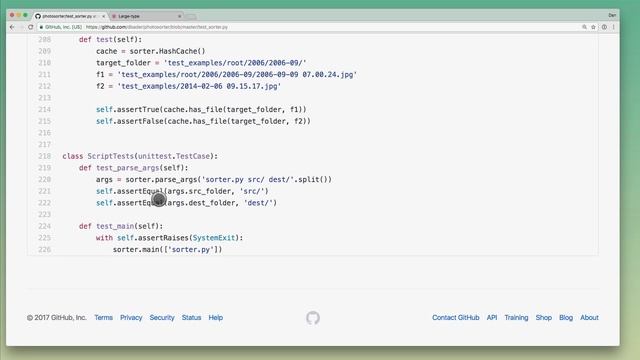
Task: Click 'sorter.HashCache()' code text
Action: 167,51
